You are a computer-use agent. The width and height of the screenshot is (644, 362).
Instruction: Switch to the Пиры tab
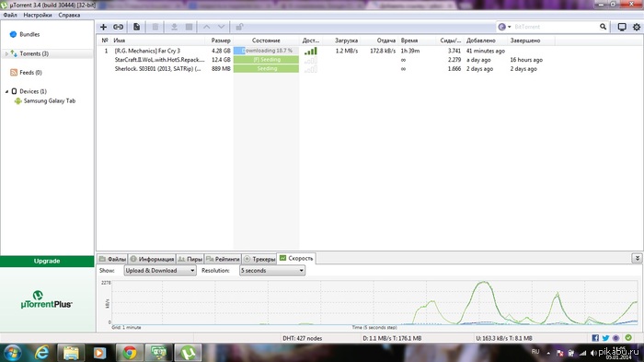[190, 259]
